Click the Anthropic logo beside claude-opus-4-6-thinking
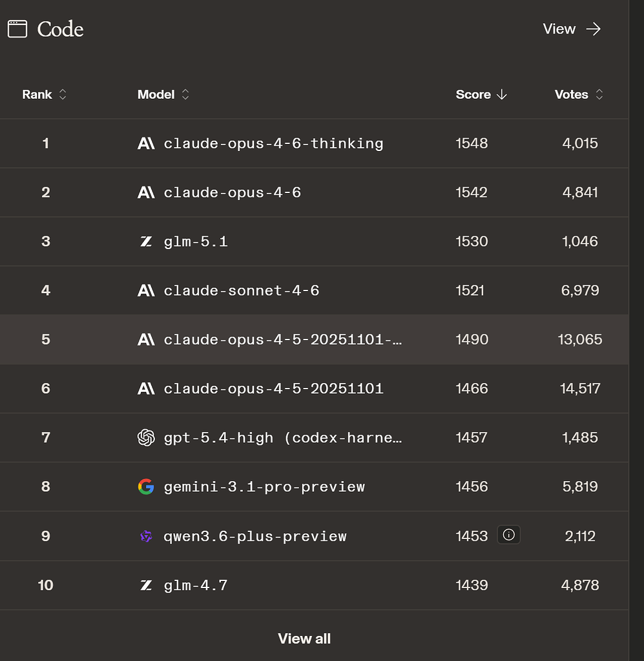This screenshot has height=661, width=644. [x=146, y=143]
